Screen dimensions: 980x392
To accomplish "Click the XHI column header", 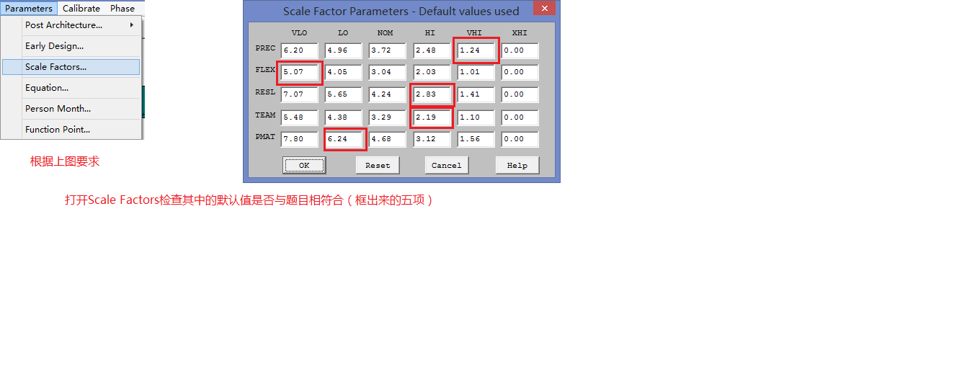I will pyautogui.click(x=519, y=33).
